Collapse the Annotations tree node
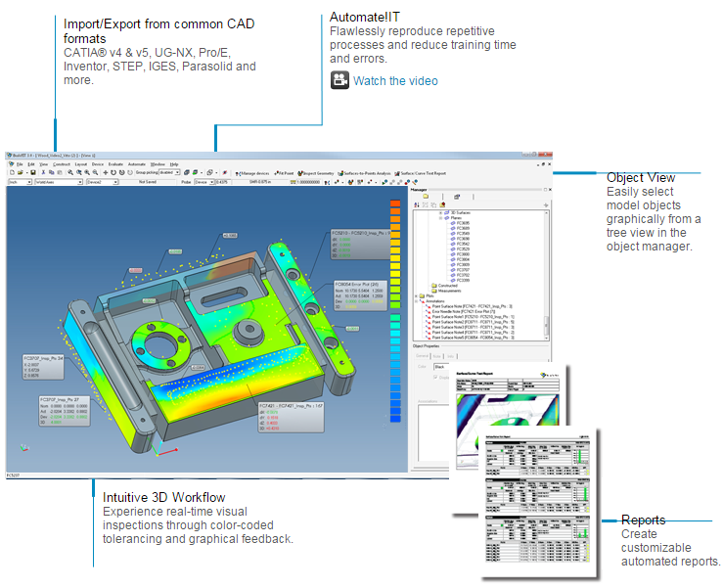This screenshot has height=588, width=723. coord(416,301)
